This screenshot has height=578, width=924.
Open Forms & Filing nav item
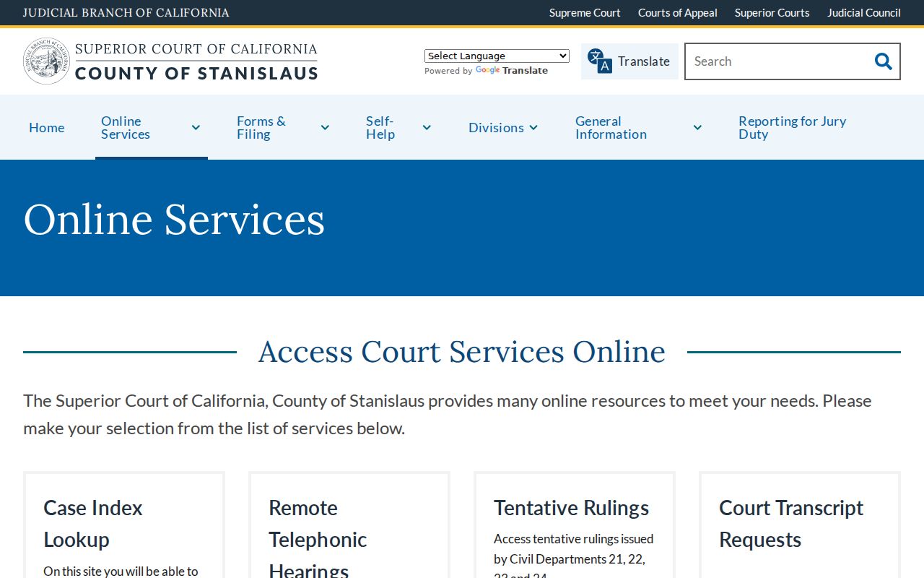[261, 128]
